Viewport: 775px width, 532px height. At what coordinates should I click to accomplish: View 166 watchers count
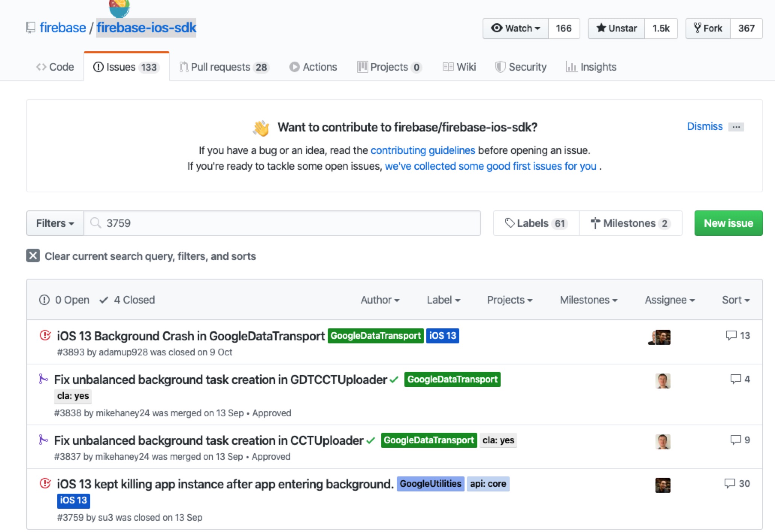tap(564, 28)
